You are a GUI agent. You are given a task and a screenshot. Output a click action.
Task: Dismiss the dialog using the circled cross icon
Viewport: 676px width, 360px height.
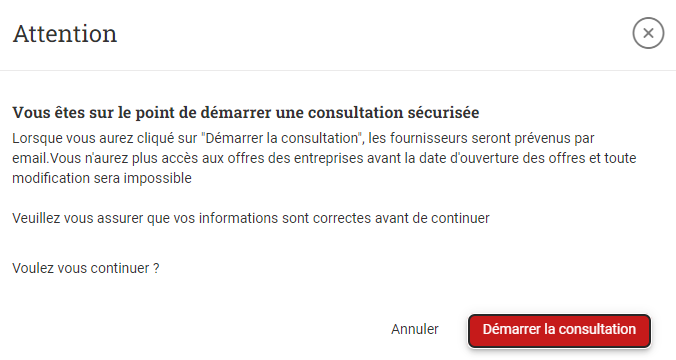[648, 33]
